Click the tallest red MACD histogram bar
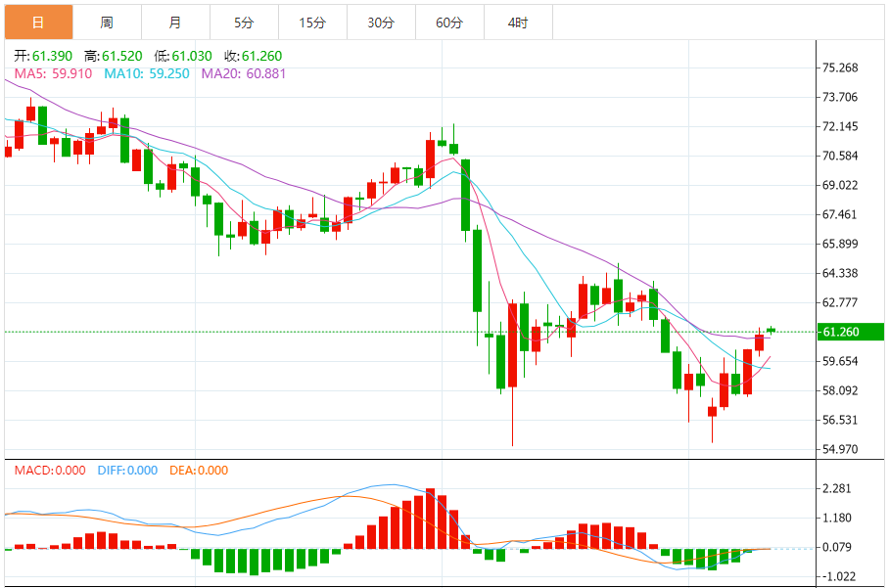Viewport: 889px width, 588px height. [x=431, y=519]
